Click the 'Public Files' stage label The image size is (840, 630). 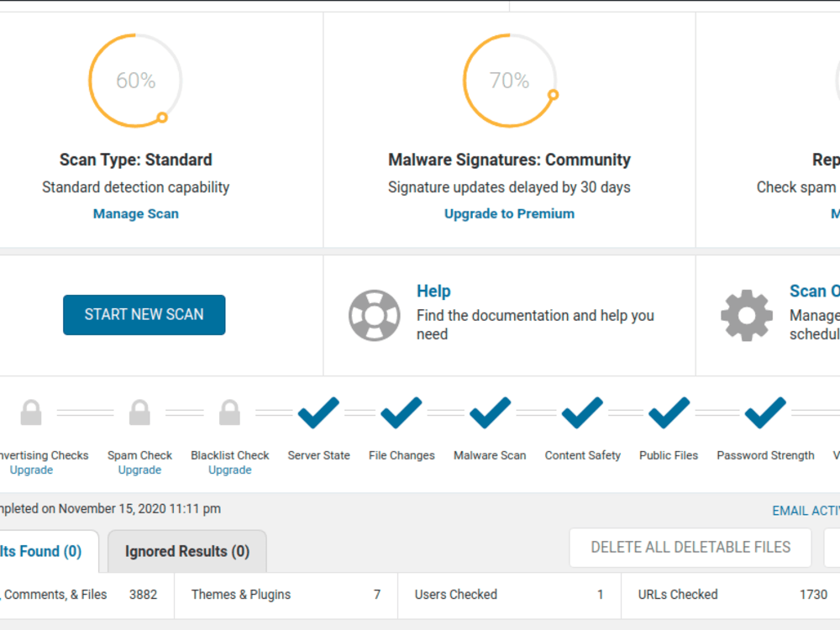coord(669,455)
